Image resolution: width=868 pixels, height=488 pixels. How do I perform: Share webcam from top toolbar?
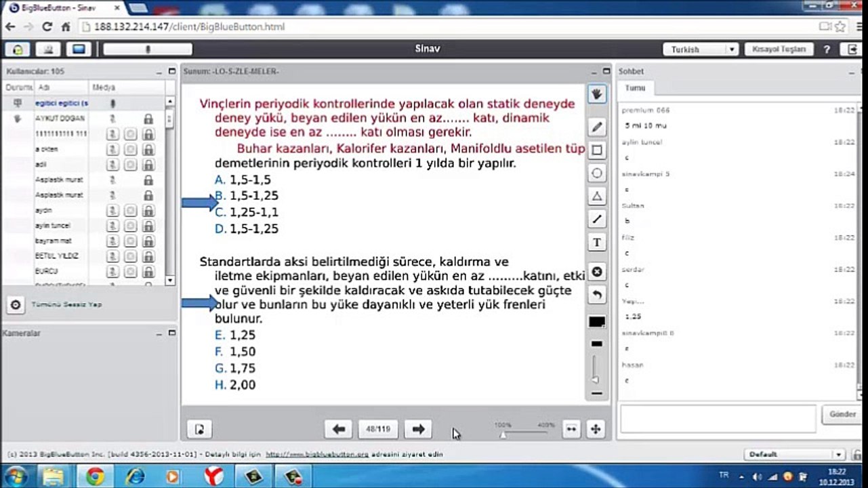point(48,49)
